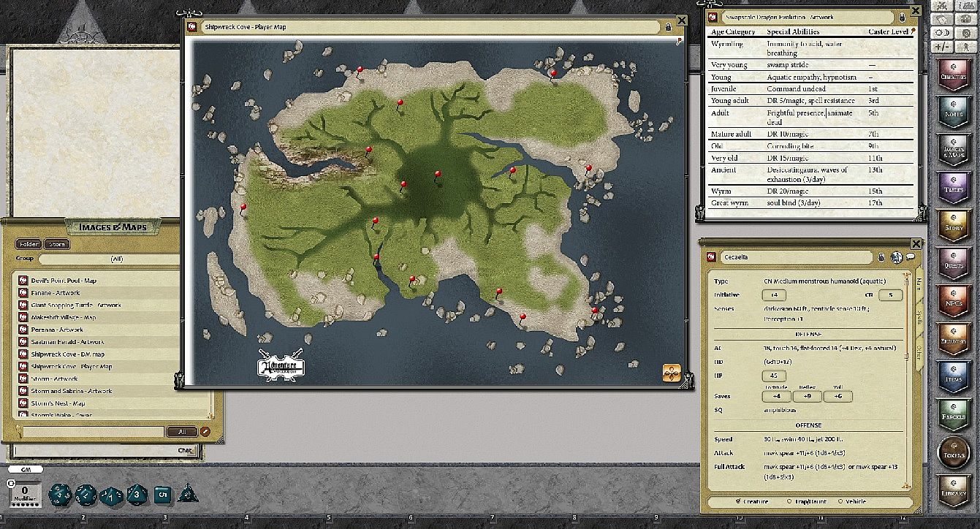Click the Adventure-a-Week logo on map
This screenshot has width=980, height=529.
(x=281, y=365)
